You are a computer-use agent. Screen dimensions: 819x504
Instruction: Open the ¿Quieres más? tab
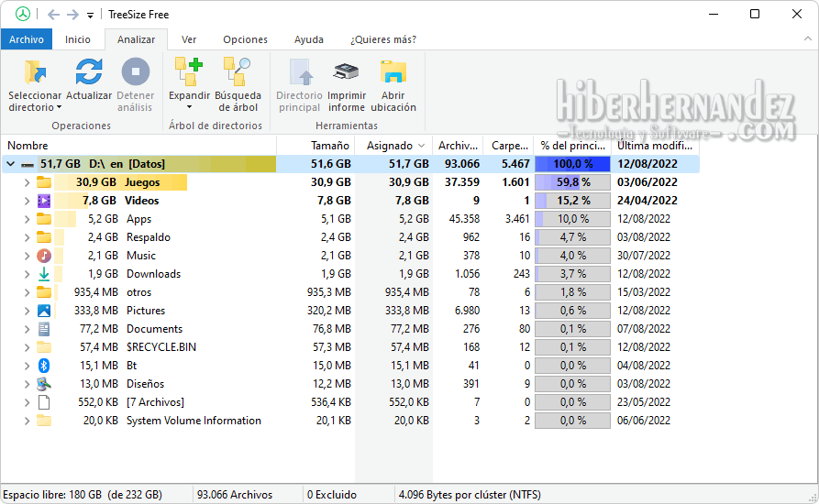(383, 39)
